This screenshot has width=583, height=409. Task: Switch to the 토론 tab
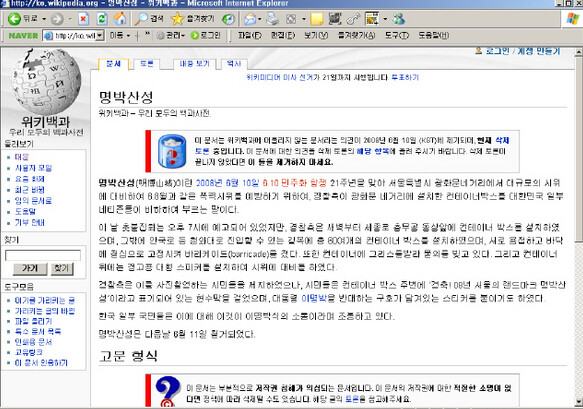pos(146,64)
